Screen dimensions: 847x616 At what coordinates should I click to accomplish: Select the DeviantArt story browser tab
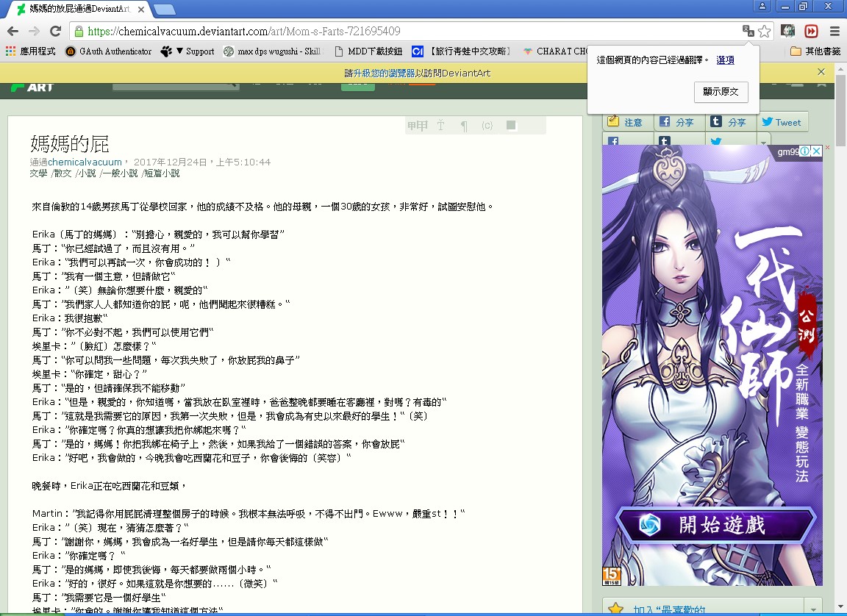click(81, 10)
